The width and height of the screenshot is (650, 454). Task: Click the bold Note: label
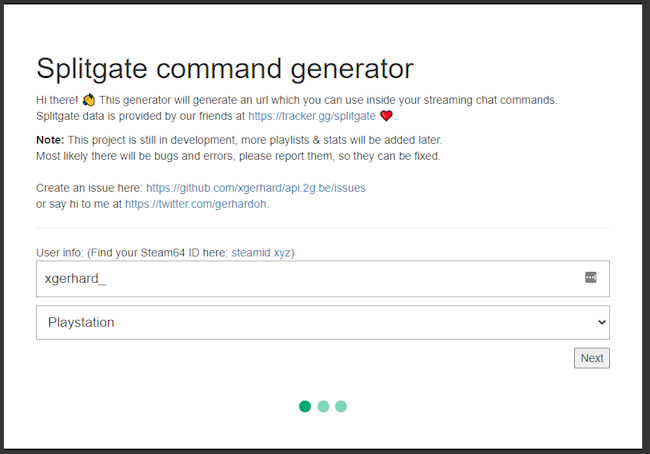pos(50,140)
